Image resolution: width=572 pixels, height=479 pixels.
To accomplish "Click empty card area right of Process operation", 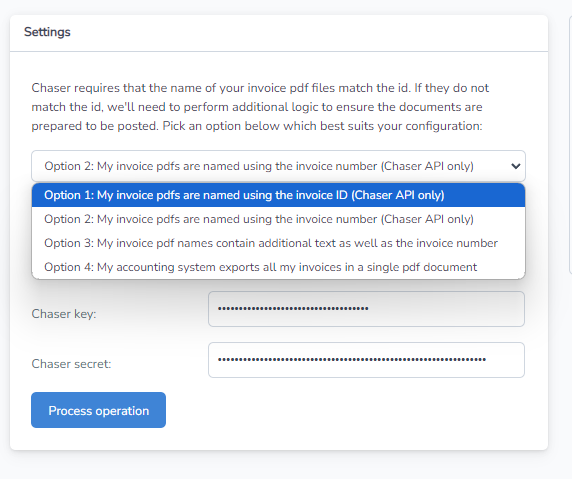I will tap(350, 410).
